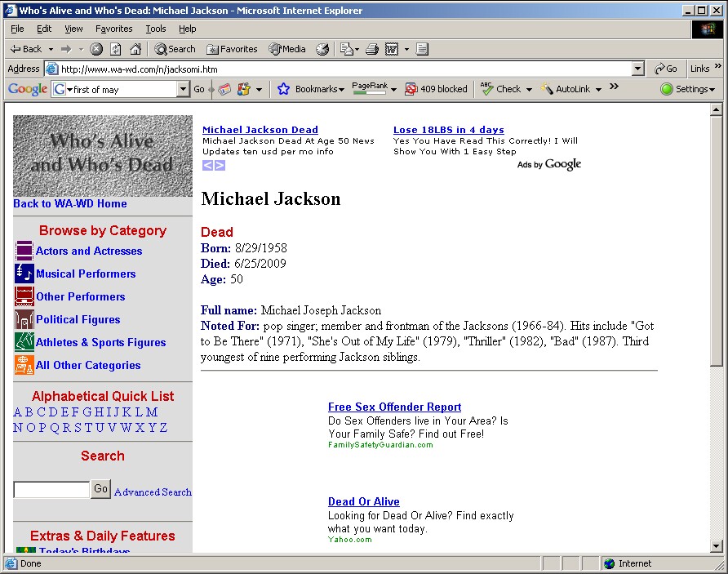Viewport: 728px width, 574px height.
Task: Click the Google logo on the Google Toolbar
Action: tap(28, 89)
